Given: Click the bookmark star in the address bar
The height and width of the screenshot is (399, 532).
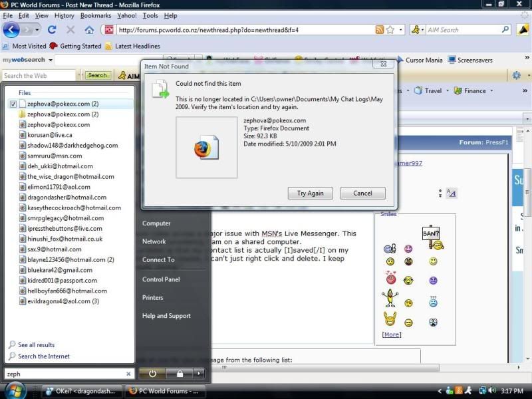Looking at the screenshot, I should tap(390, 30).
